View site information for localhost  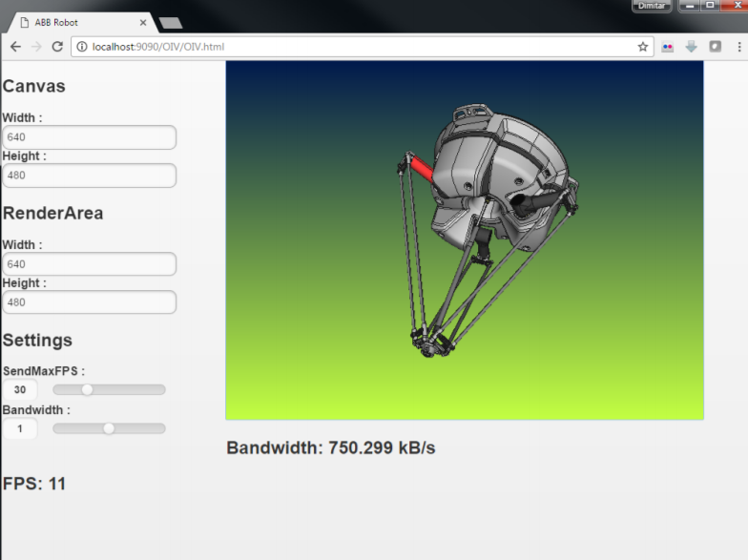82,46
